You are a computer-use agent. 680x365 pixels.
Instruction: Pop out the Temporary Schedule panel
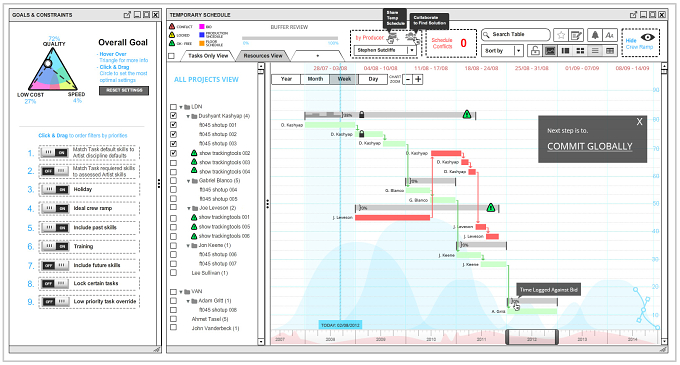[634, 15]
